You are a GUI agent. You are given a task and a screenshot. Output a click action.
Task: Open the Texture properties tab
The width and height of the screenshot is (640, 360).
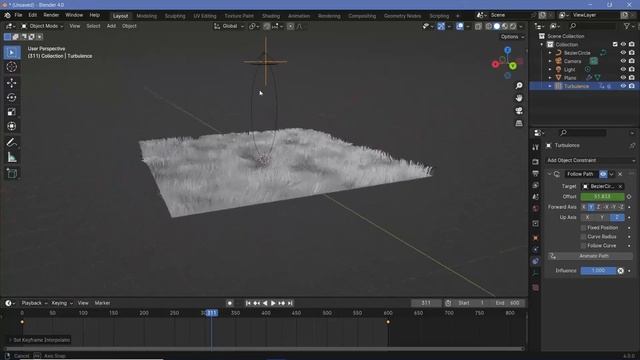pyautogui.click(x=536, y=288)
